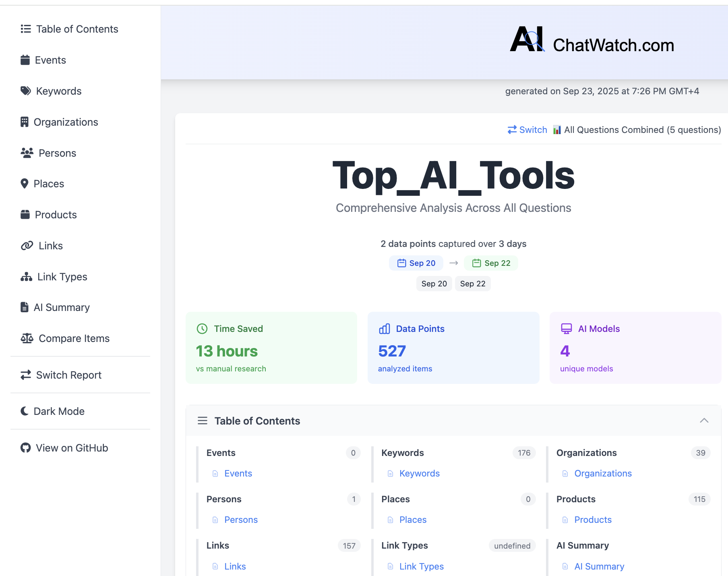Click the tags icon beside Keywords in sidebar
Screen dimensions: 728x576
[x=26, y=91]
